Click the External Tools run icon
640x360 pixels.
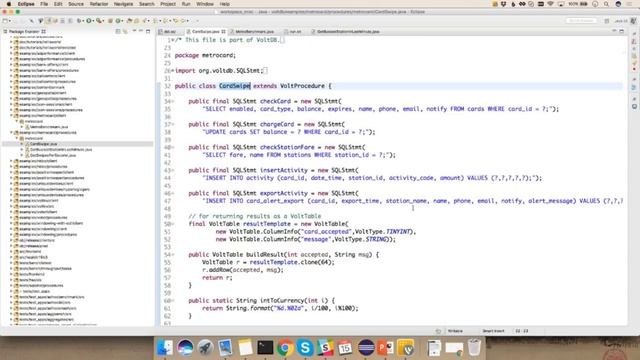coord(99,20)
